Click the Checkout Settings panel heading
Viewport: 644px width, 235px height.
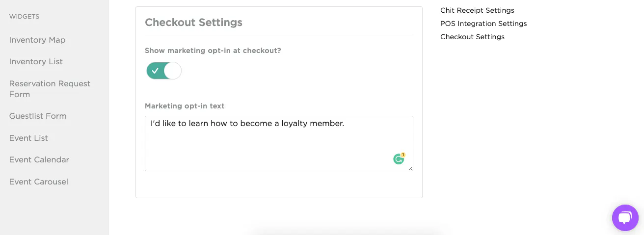193,23
